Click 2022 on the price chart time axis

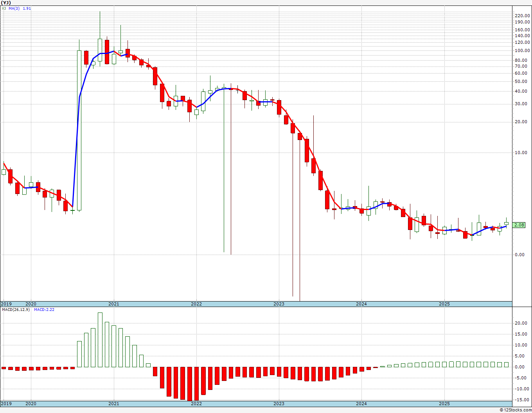coord(196,304)
